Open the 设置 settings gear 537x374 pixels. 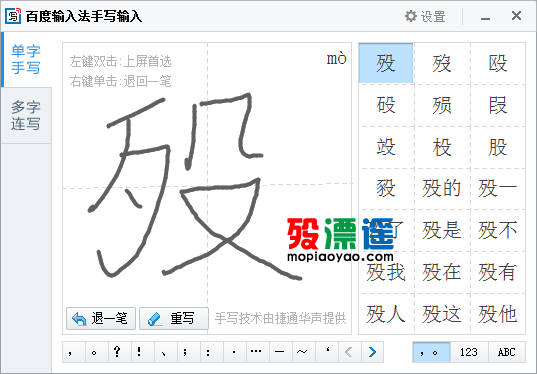(x=425, y=16)
